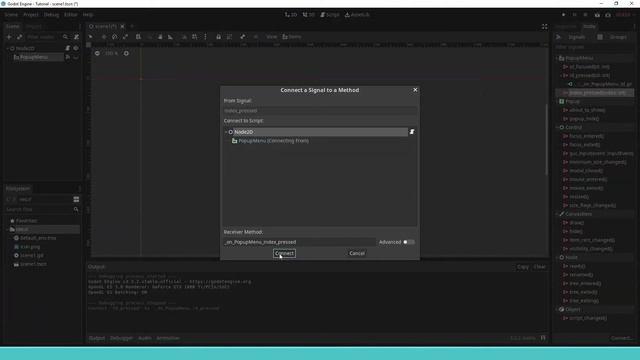Switch to the Script workspace
Screen dimensions: 640x360
[330, 15]
